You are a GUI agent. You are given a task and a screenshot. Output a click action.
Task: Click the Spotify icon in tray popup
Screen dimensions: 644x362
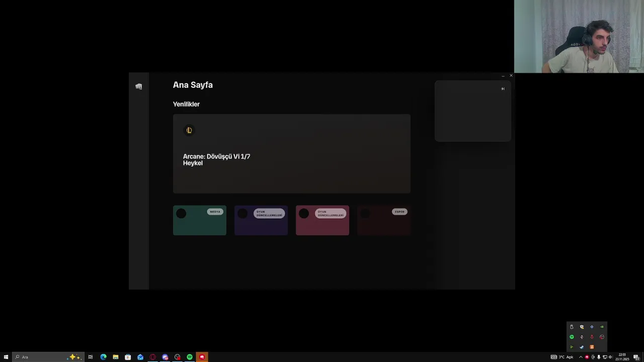[x=572, y=337]
